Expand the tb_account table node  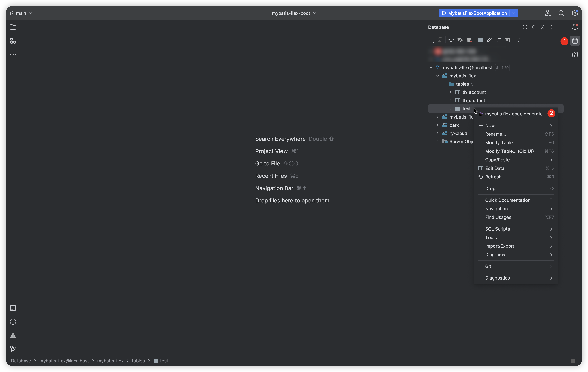click(x=451, y=92)
